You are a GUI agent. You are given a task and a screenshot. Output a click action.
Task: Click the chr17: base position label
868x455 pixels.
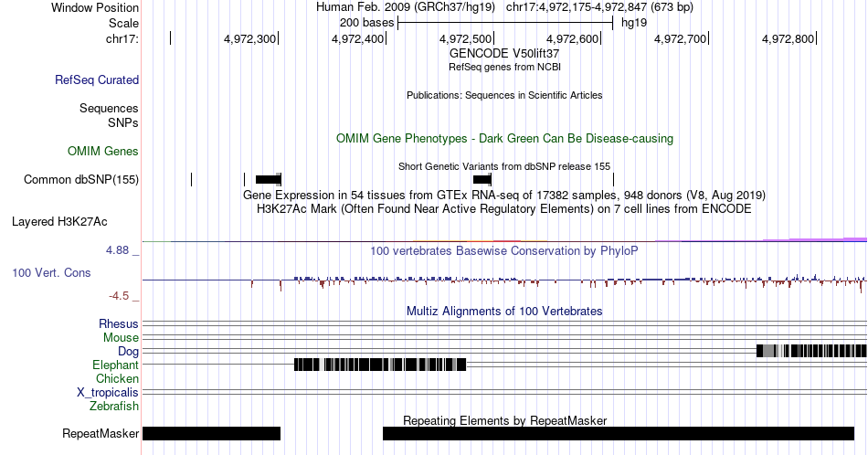122,38
